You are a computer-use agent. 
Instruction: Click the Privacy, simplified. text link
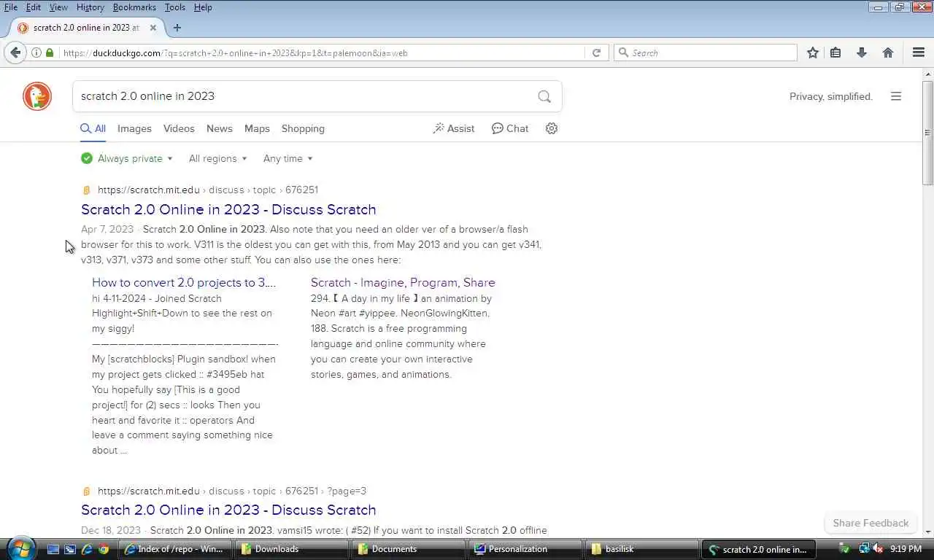click(830, 96)
